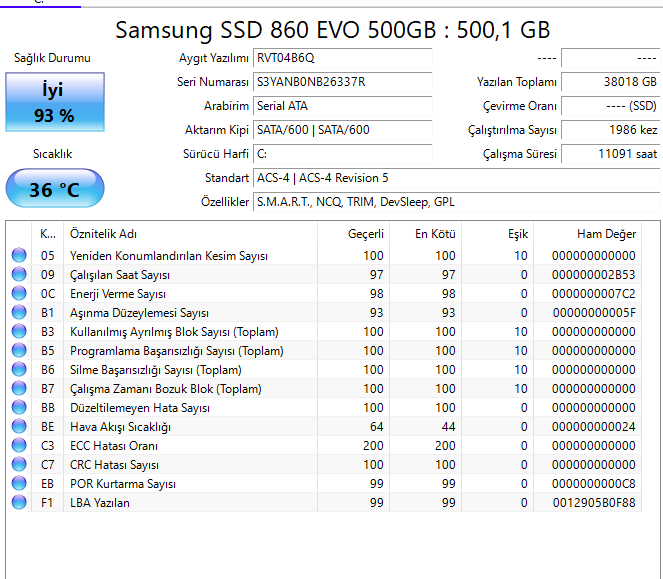Click the İyi 93 % health status button
This screenshot has height=579, width=663.
click(55, 102)
